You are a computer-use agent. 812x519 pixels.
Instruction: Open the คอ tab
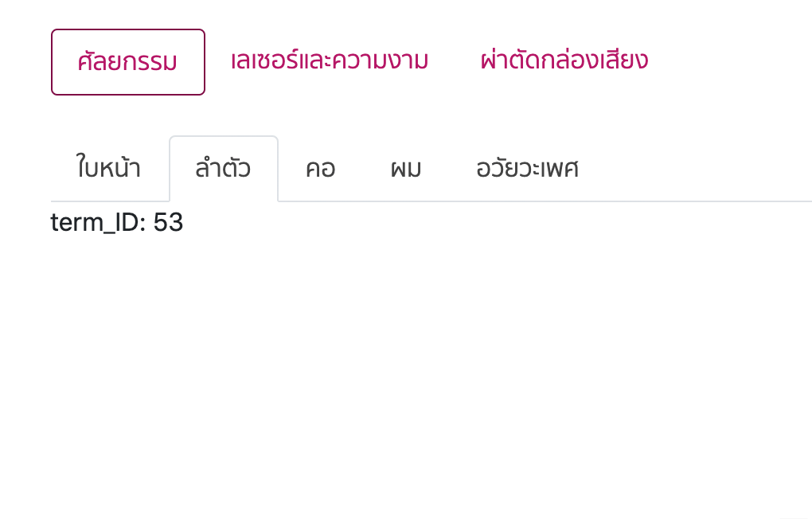[x=320, y=169]
